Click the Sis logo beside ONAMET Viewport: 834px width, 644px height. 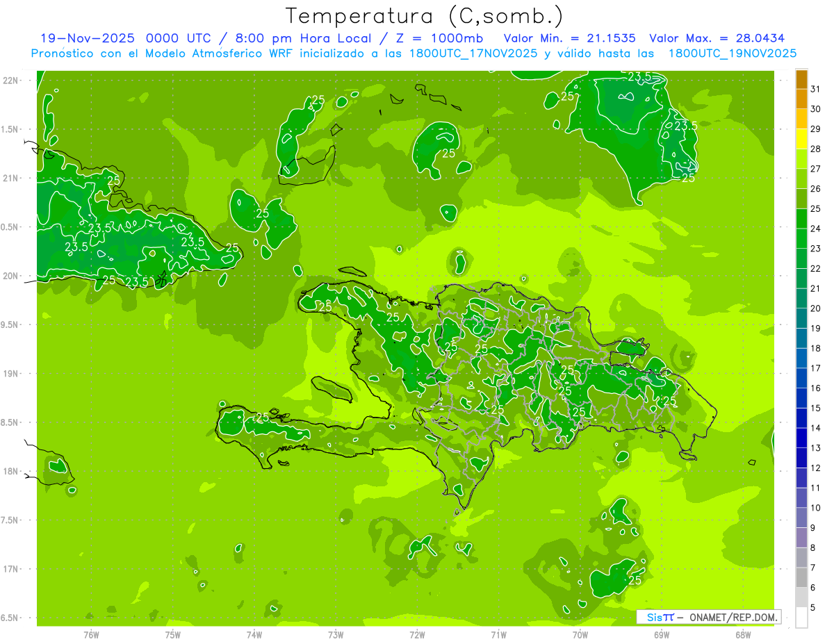tap(660, 617)
